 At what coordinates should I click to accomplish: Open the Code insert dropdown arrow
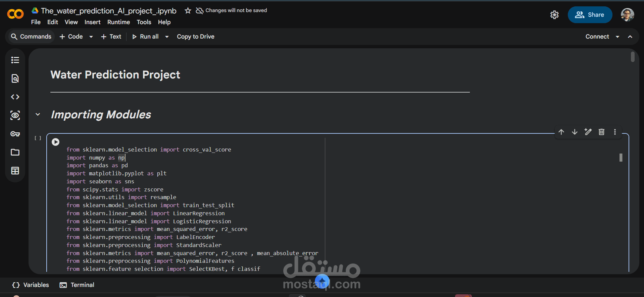91,37
